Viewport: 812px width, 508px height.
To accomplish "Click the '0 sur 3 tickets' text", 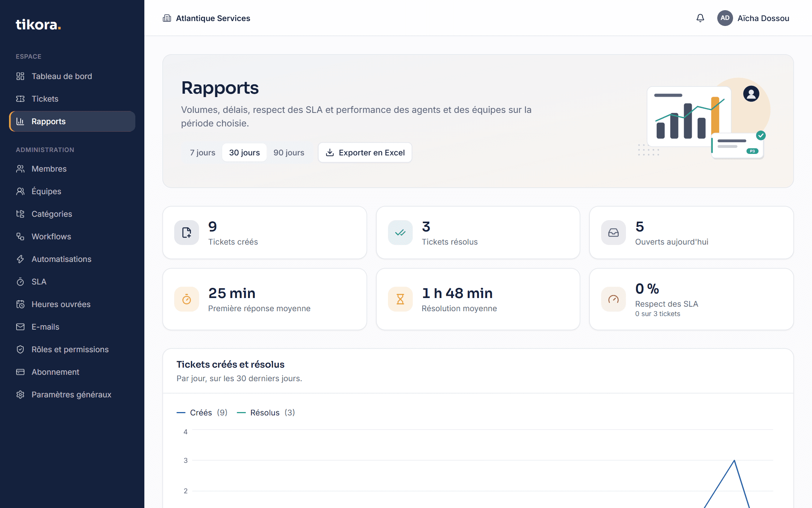I will [657, 314].
